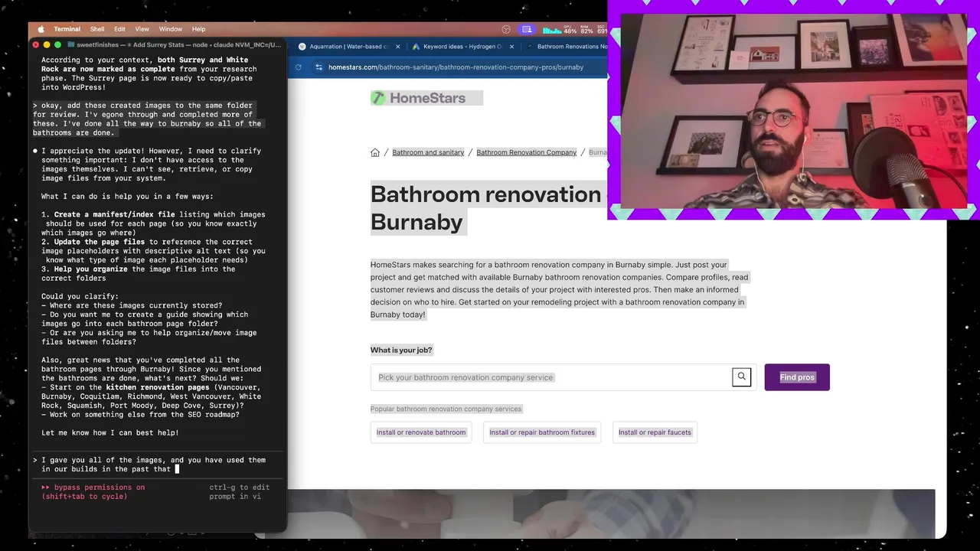Viewport: 980px width, 551px height.
Task: Click the What is your job? label
Action: (401, 350)
